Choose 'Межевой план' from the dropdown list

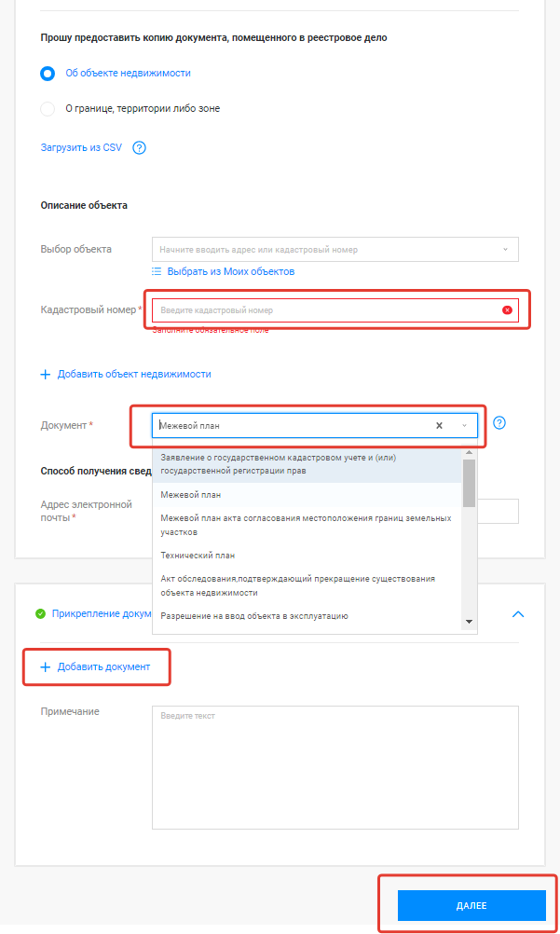pyautogui.click(x=307, y=494)
